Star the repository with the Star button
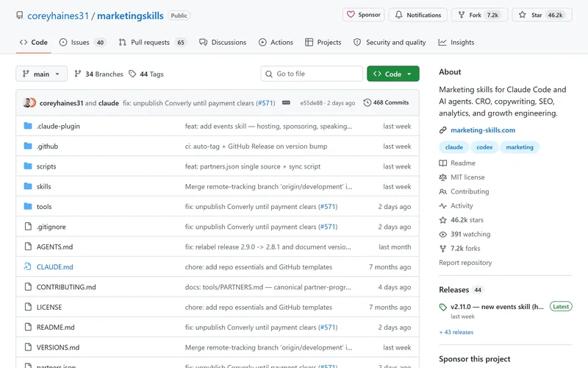This screenshot has height=368, width=588. (x=542, y=15)
